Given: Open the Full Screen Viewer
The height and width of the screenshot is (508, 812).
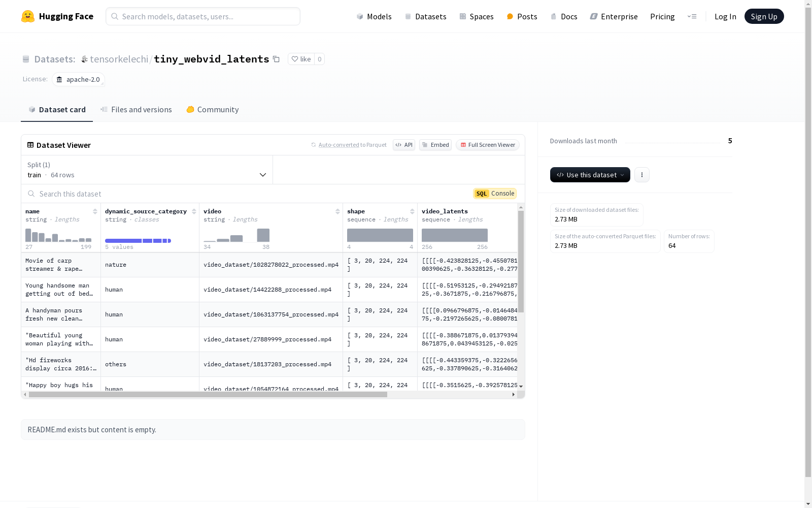Looking at the screenshot, I should pos(488,145).
